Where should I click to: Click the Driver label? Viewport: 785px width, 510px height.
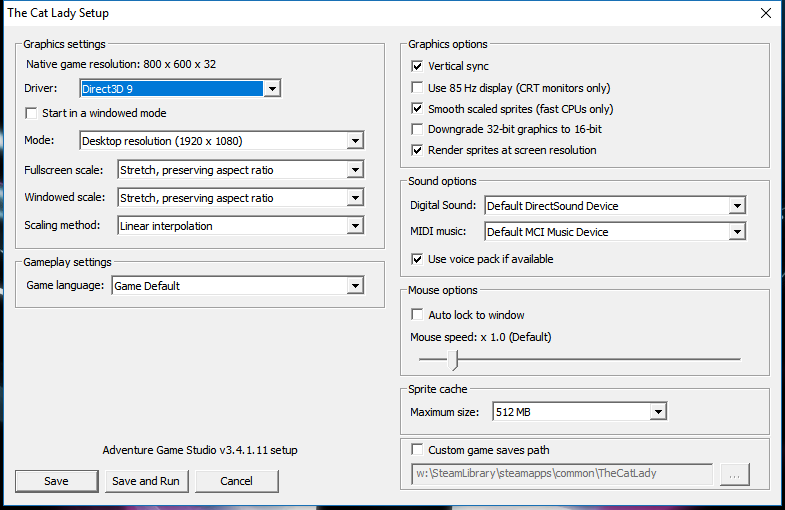[41, 88]
